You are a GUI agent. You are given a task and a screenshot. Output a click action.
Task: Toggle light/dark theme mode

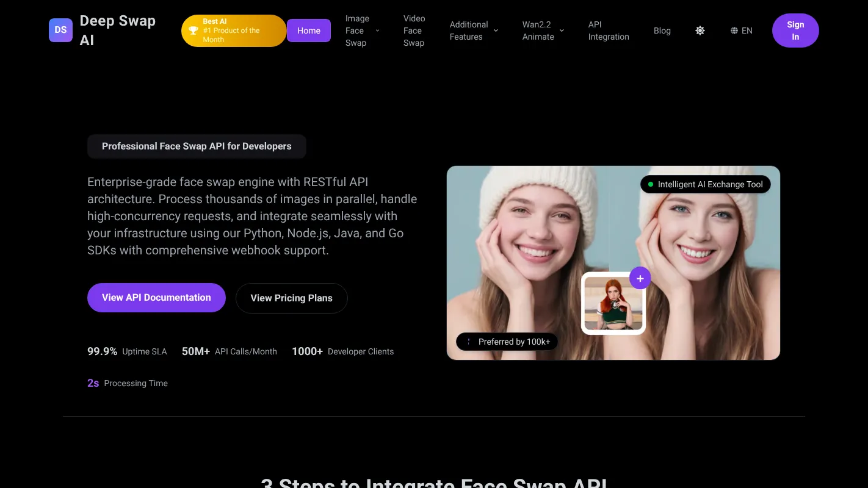click(x=700, y=30)
